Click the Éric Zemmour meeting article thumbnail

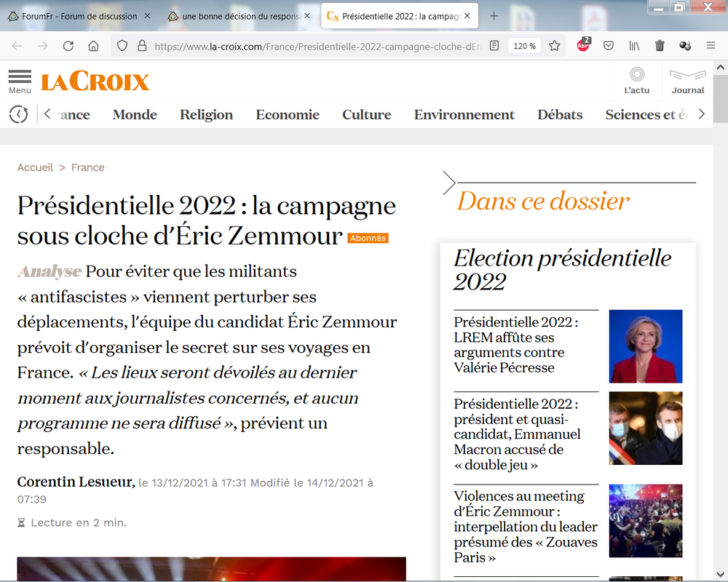point(645,521)
